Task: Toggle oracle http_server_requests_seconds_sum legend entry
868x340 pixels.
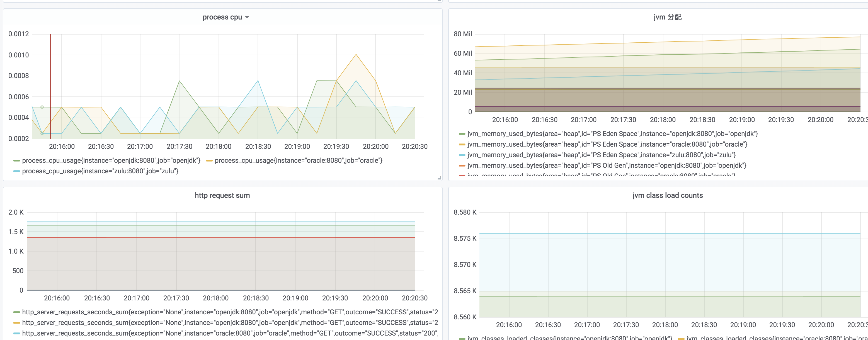Action: pyautogui.click(x=230, y=333)
